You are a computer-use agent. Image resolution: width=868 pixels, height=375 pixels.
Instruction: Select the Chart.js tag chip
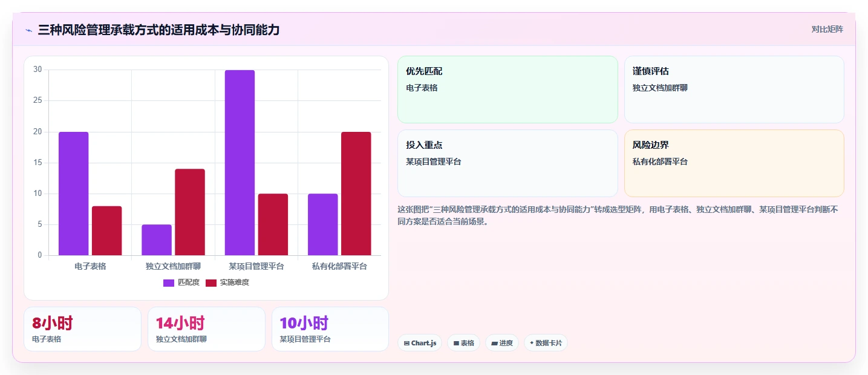click(x=420, y=343)
